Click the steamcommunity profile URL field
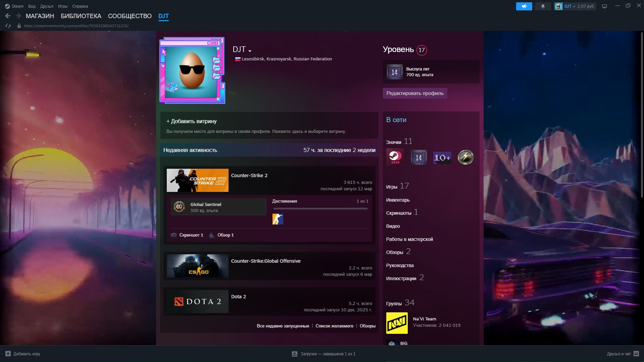Screen dimensions: 644x362 76,26
